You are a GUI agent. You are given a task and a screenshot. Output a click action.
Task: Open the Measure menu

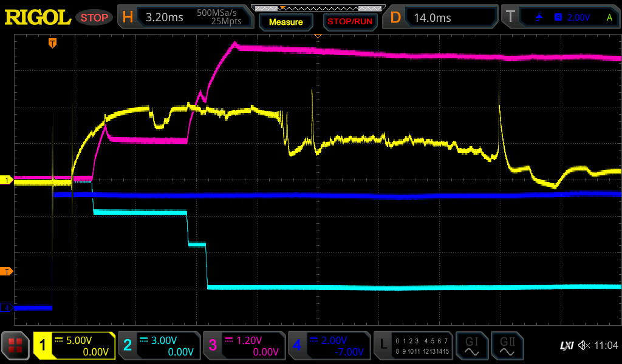pyautogui.click(x=285, y=22)
